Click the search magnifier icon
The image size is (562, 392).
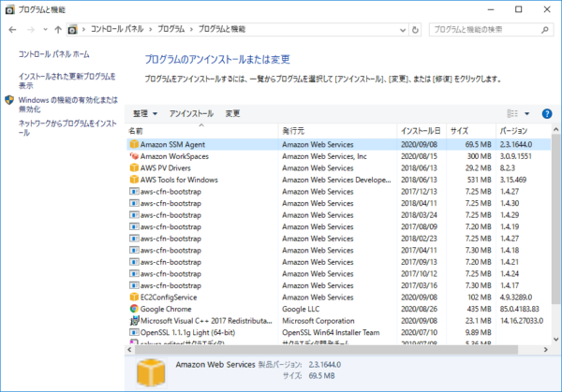tap(545, 30)
